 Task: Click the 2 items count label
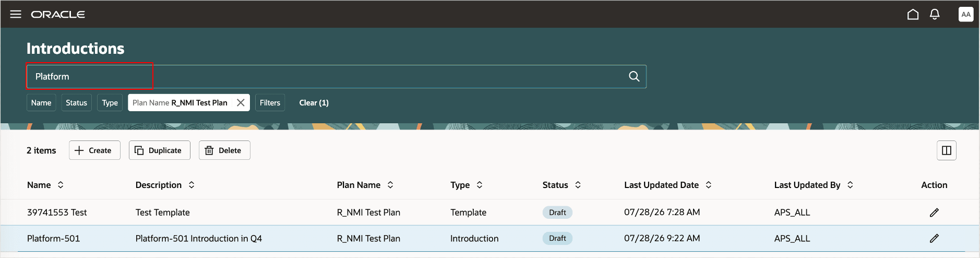click(x=41, y=150)
